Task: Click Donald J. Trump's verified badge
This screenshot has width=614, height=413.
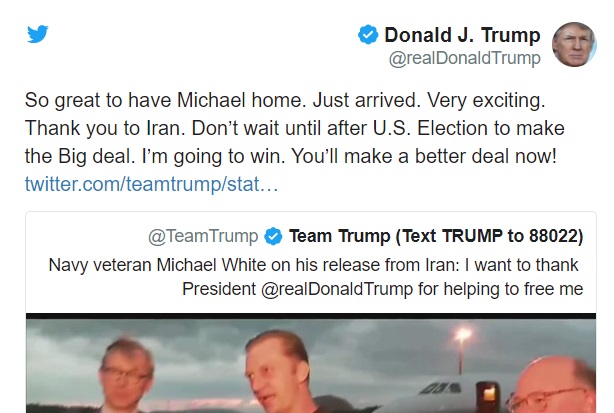Action: (368, 36)
